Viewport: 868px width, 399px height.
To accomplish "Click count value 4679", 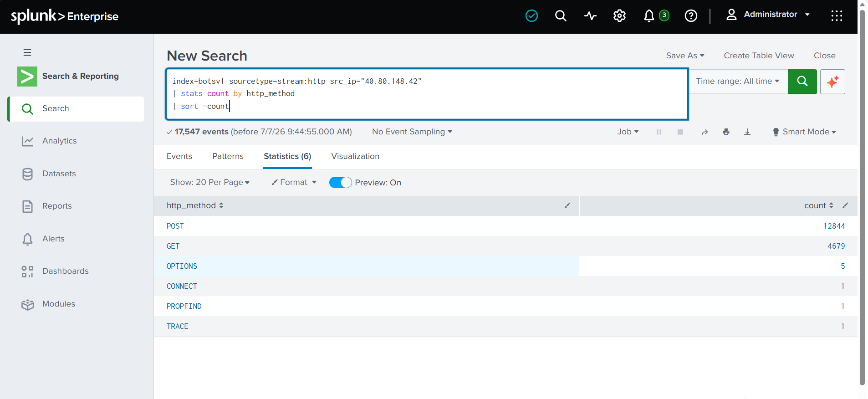I will [836, 246].
